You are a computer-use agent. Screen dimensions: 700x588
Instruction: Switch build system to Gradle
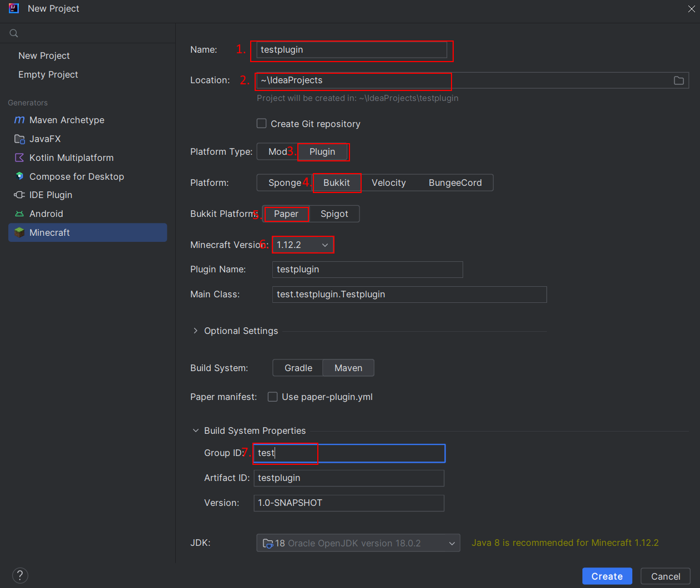coord(298,368)
